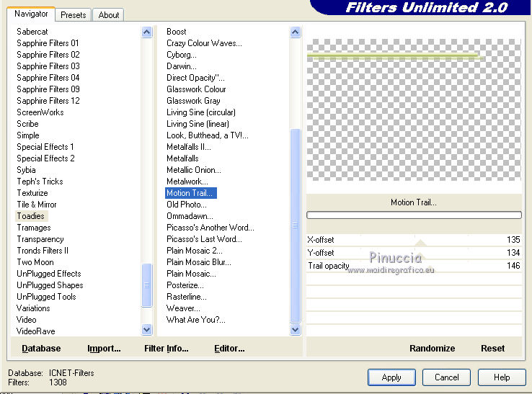
Task: Select Sapphire Filters 02
Action: [48, 55]
